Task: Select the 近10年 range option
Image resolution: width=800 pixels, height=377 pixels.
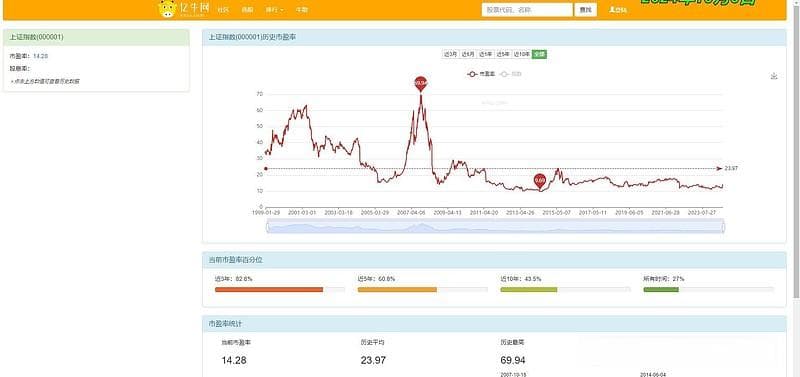Action: pos(522,54)
